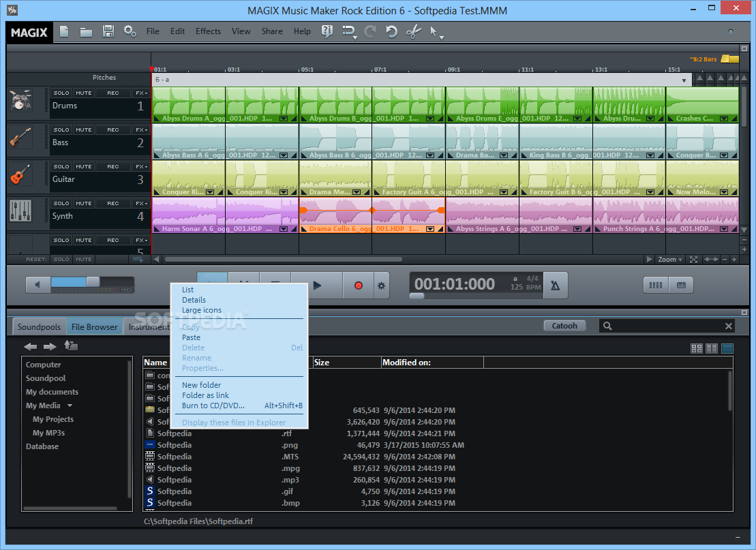
Task: Click the Synth track mixer faders icon
Action: point(20,211)
